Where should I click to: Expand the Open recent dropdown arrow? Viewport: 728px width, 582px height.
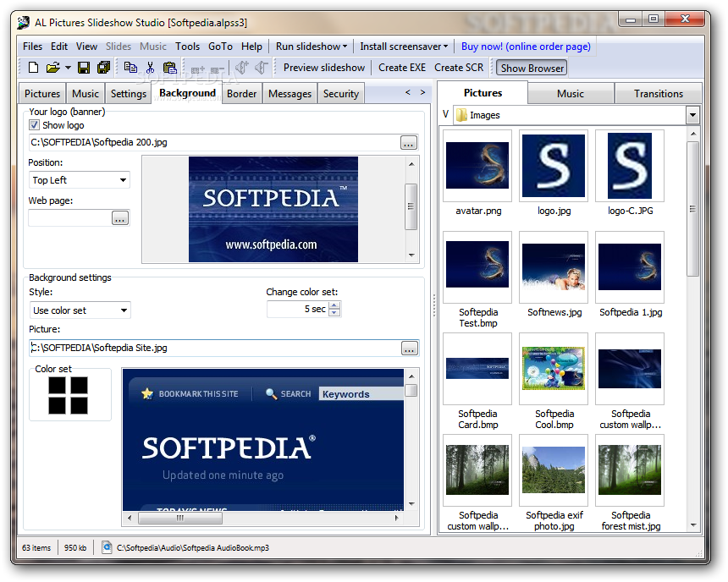[68, 68]
